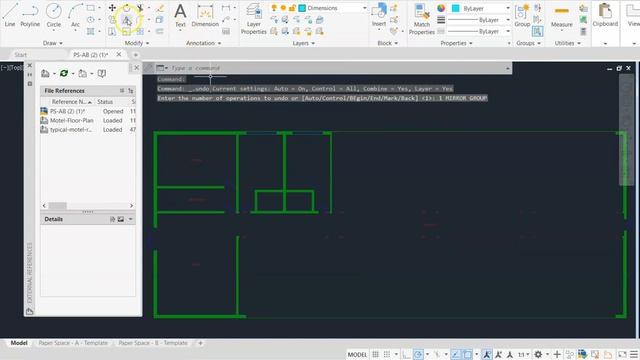Add a new layout tab with plus

tap(200, 343)
